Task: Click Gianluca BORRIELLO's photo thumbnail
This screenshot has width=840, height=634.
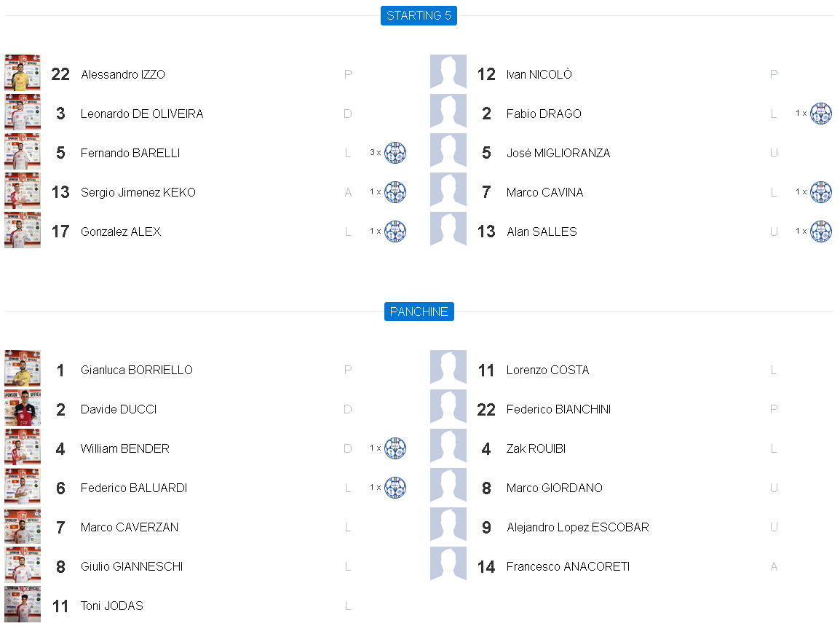Action: [x=23, y=369]
